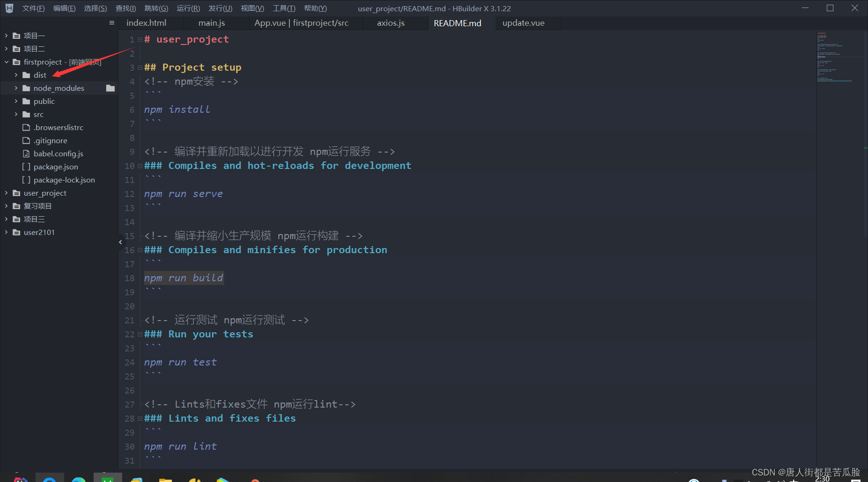This screenshot has width=868, height=482.
Task: Expand the user2101 chevron
Action: click(6, 232)
